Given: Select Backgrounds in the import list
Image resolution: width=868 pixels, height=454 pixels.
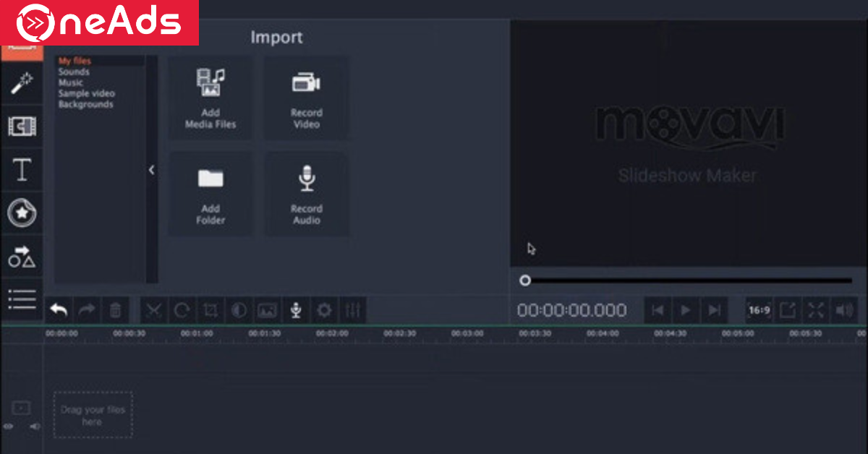Looking at the screenshot, I should [85, 105].
